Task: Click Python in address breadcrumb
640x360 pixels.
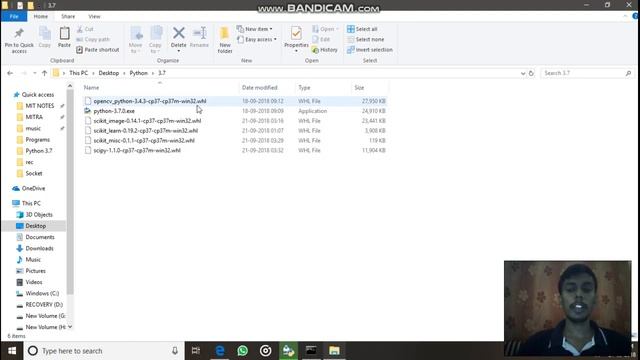Action: 138,73
